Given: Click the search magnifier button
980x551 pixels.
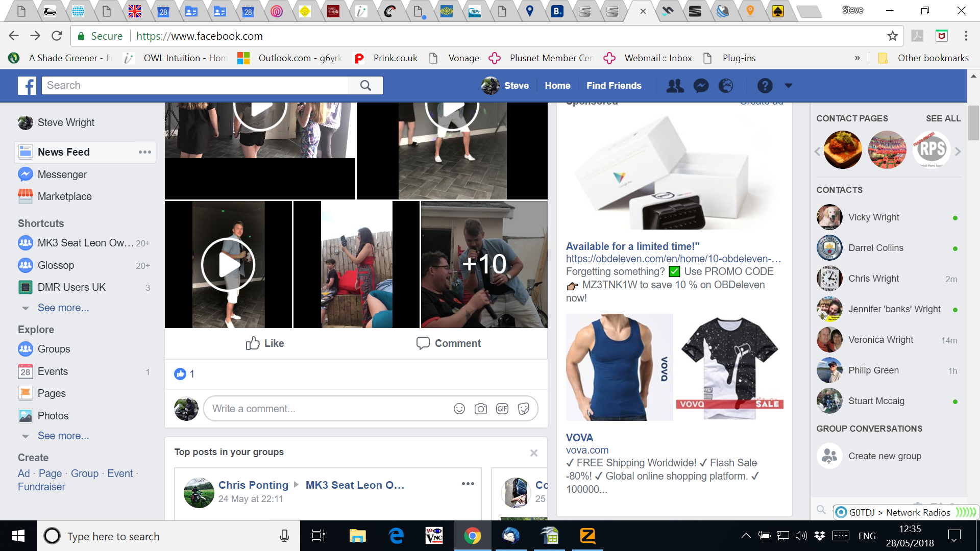Looking at the screenshot, I should (x=365, y=85).
